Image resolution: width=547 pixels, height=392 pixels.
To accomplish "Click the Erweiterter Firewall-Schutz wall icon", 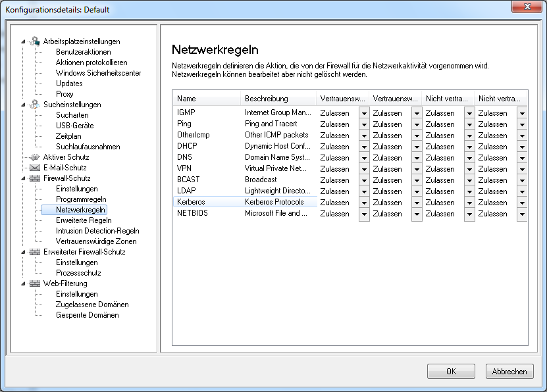I will pyautogui.click(x=34, y=251).
